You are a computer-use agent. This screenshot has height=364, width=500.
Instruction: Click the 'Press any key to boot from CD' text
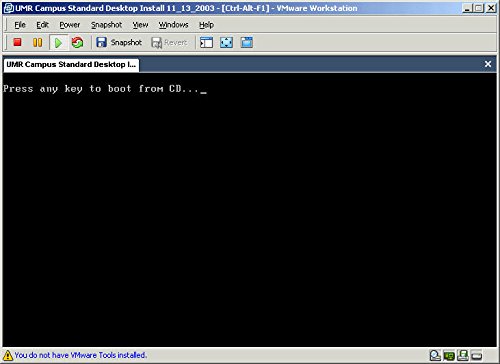coord(101,89)
